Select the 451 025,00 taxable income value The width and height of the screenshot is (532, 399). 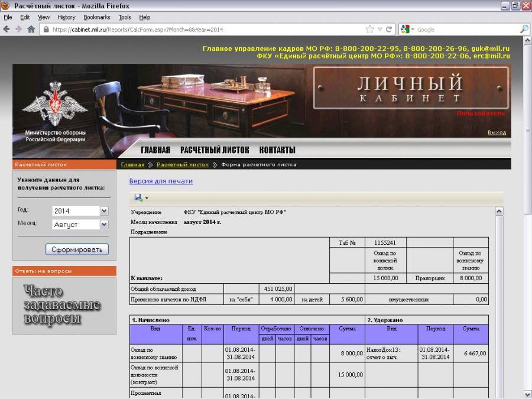(x=278, y=288)
